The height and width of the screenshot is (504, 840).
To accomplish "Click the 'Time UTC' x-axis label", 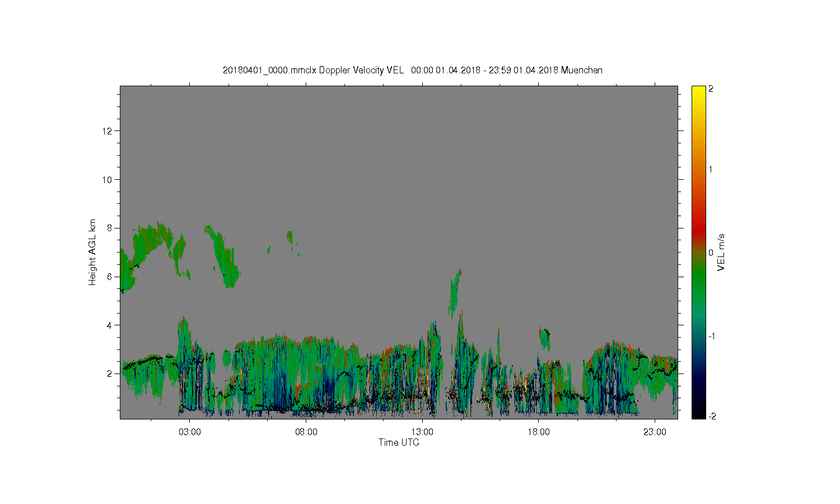I will (399, 442).
